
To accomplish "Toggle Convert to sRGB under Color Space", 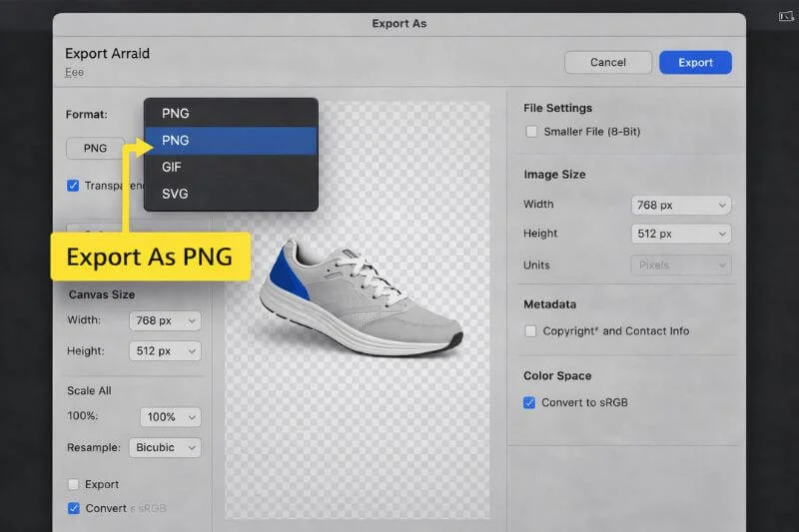I will pos(529,402).
